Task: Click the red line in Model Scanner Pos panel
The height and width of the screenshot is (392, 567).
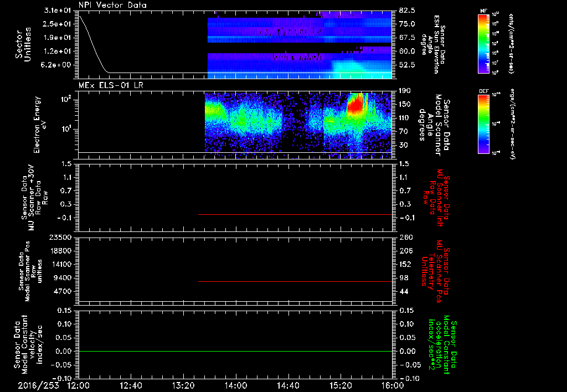Action: tap(295, 281)
